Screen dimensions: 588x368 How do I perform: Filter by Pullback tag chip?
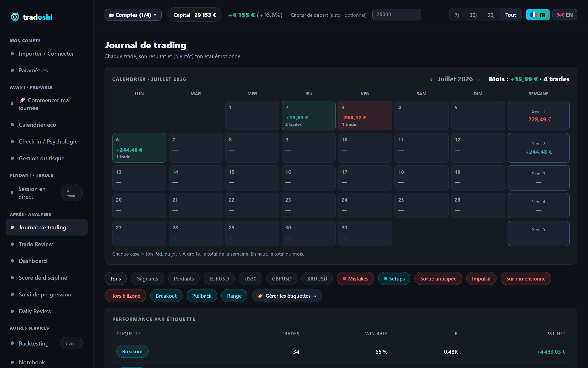click(x=202, y=296)
